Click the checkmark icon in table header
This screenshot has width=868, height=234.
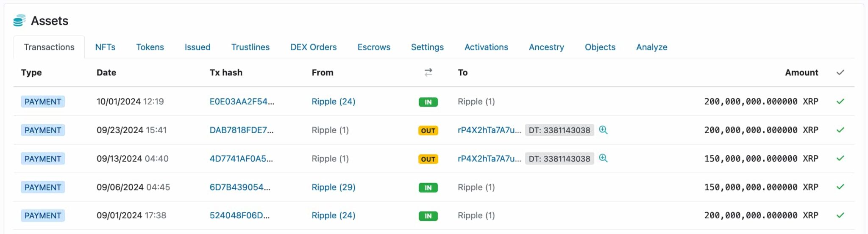(x=840, y=72)
